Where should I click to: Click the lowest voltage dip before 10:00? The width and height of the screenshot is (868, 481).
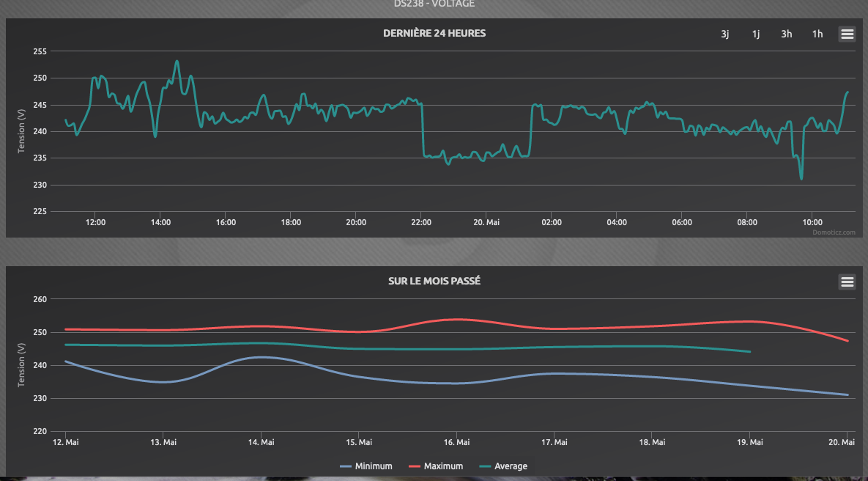point(801,178)
